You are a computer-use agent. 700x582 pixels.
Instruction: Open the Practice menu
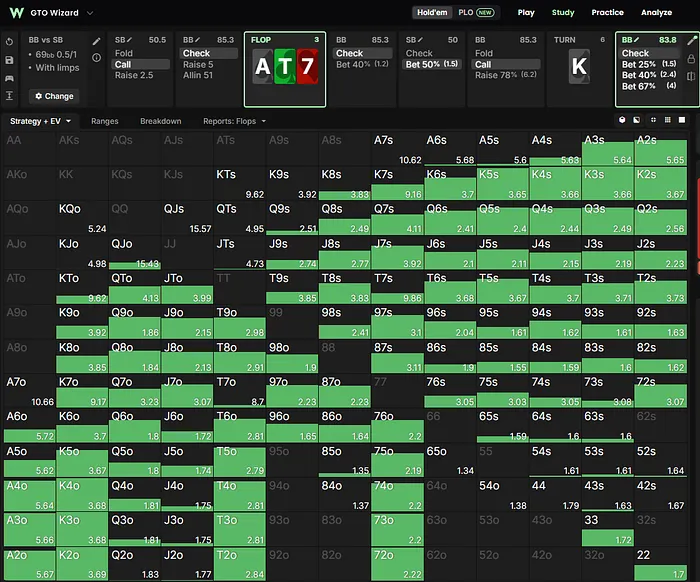(607, 12)
